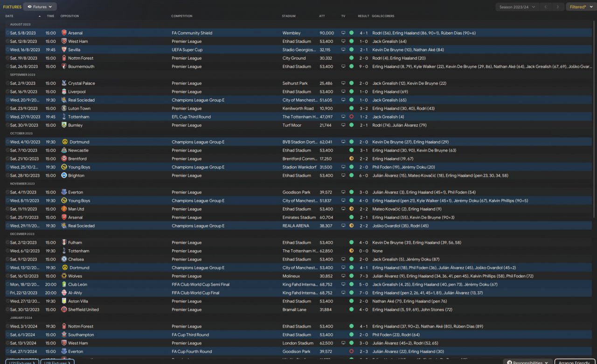Click the Brighton club badge
The height and width of the screenshot is (364, 597).
(64, 176)
